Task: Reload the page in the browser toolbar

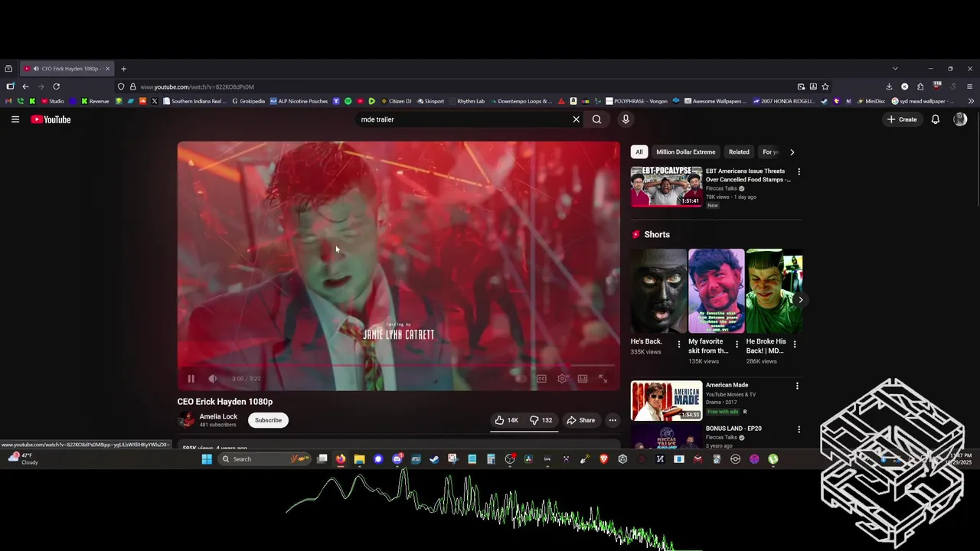Action: click(56, 86)
